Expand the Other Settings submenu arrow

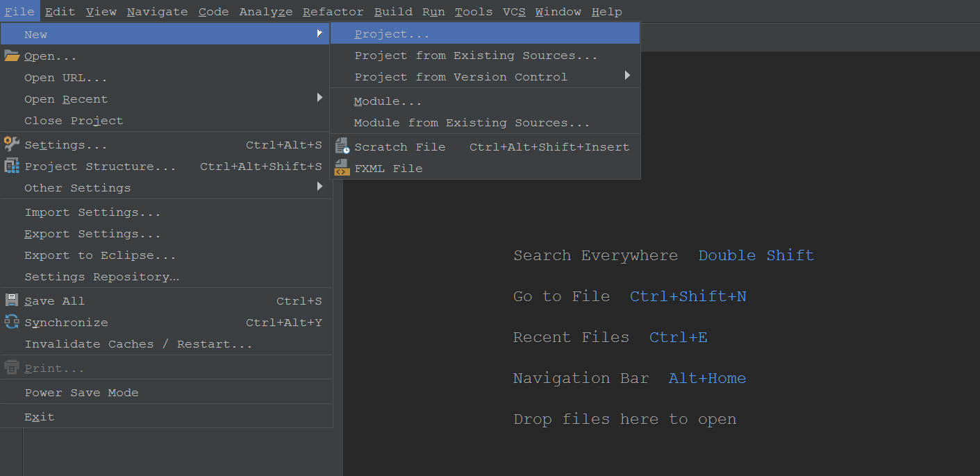319,187
